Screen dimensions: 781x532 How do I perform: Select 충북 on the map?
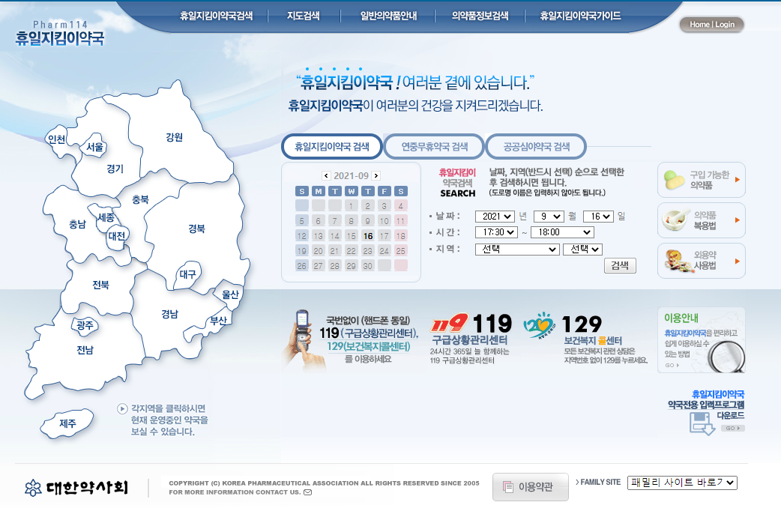(140, 200)
